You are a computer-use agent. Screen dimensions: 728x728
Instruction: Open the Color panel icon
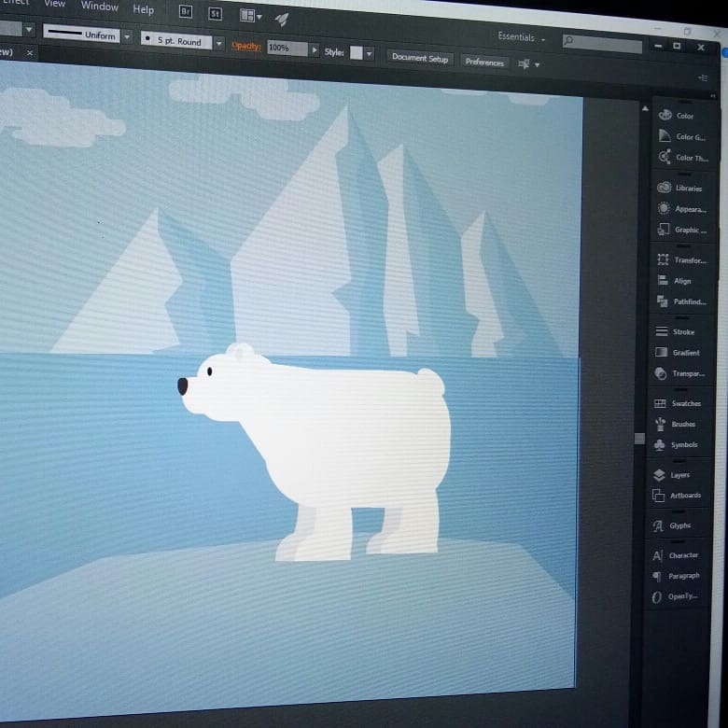pos(665,115)
